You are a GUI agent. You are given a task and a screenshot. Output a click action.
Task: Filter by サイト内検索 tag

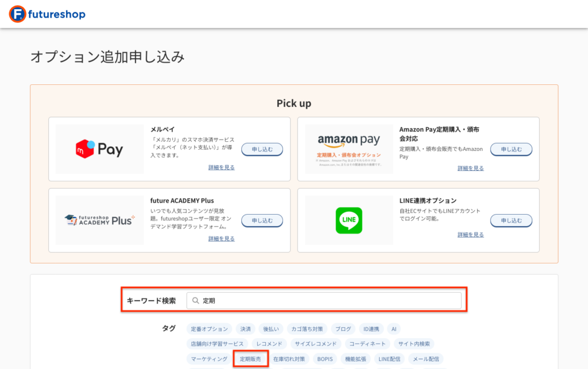click(413, 344)
